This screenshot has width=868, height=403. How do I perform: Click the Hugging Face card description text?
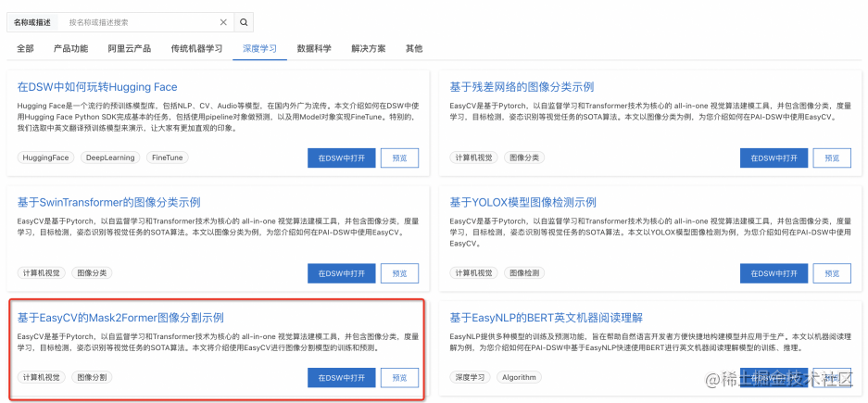coord(218,116)
